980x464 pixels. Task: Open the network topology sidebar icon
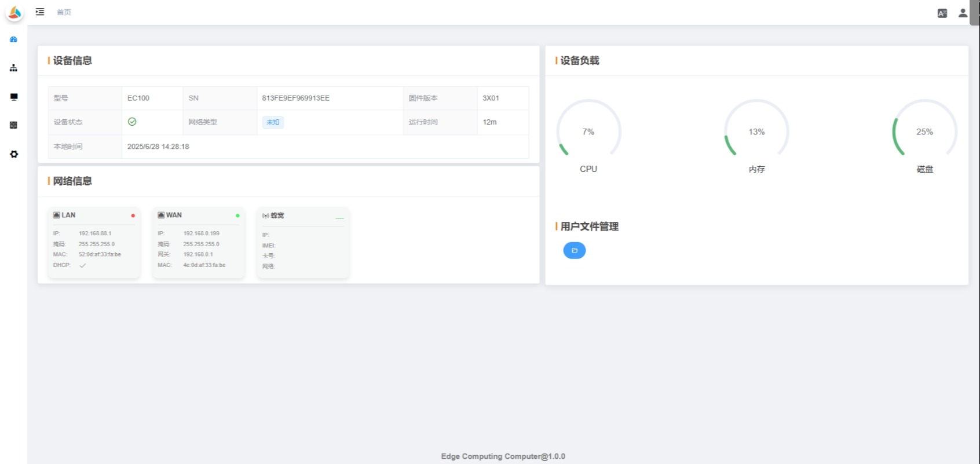click(13, 68)
